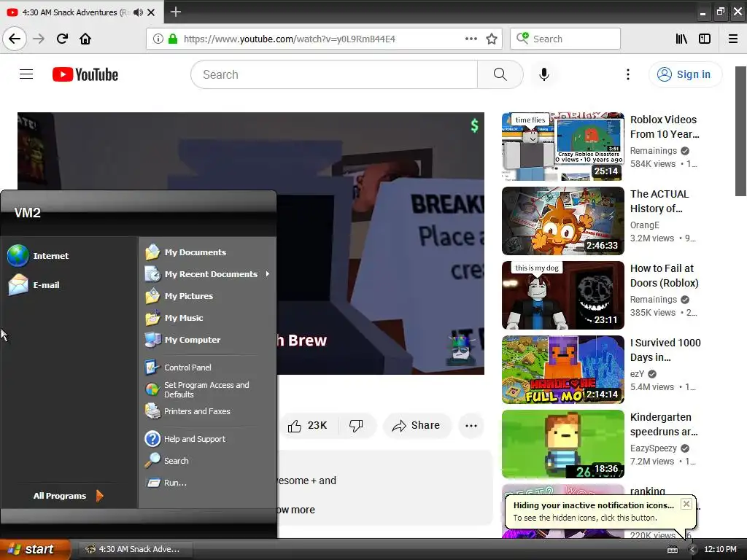The image size is (747, 560).
Task: Like the video with thumbs up
Action: (x=307, y=425)
